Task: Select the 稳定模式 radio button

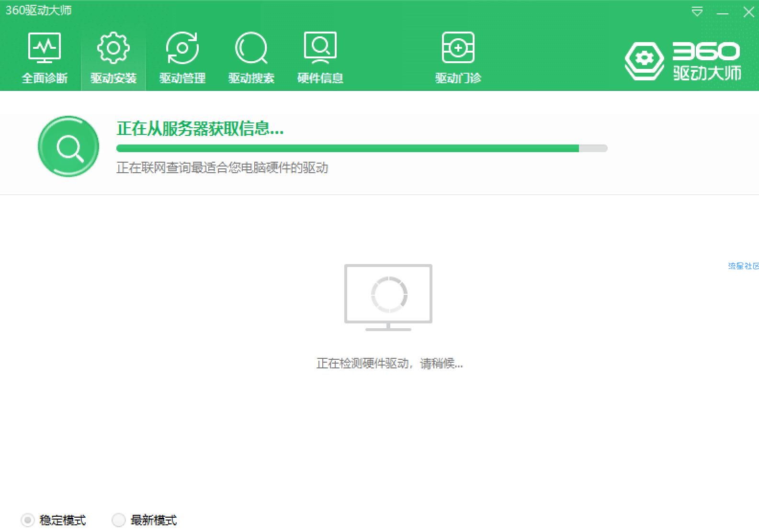Action: (x=28, y=520)
